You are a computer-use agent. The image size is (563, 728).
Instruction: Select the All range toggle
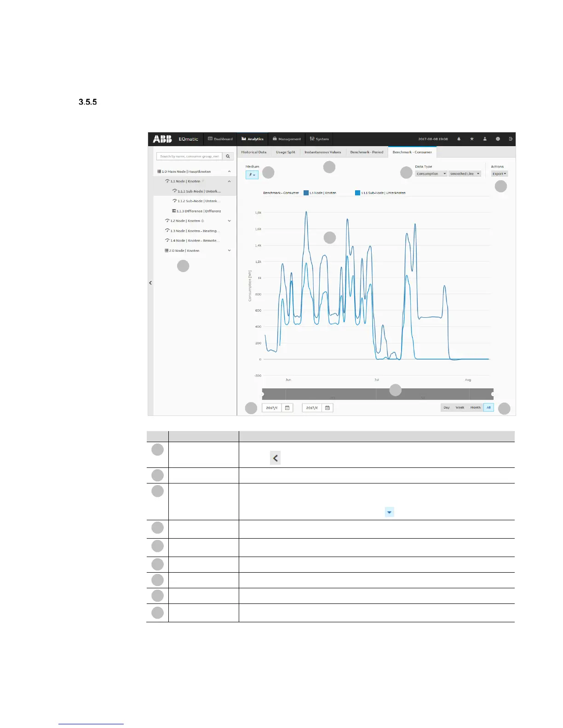pyautogui.click(x=488, y=408)
